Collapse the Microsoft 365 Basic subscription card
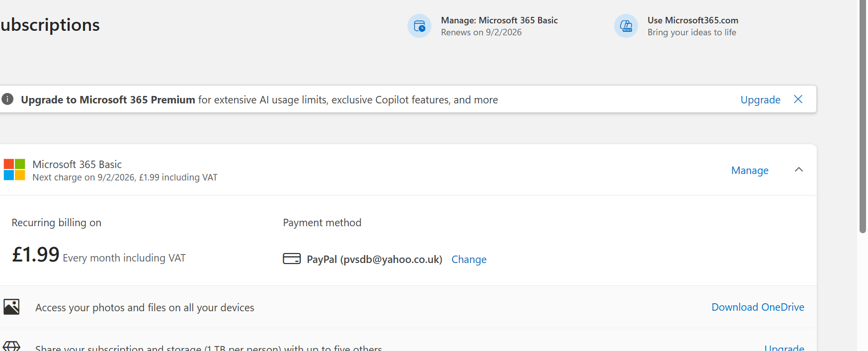The width and height of the screenshot is (868, 351). [x=799, y=170]
